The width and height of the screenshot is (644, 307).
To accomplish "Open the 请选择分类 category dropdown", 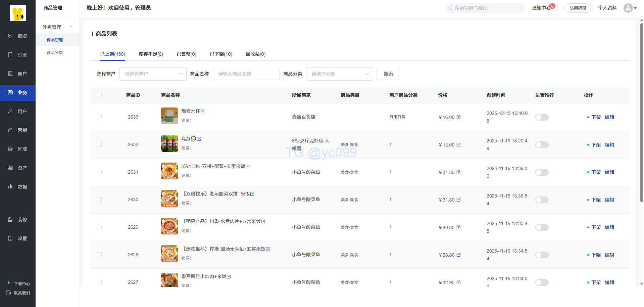I will pos(339,74).
